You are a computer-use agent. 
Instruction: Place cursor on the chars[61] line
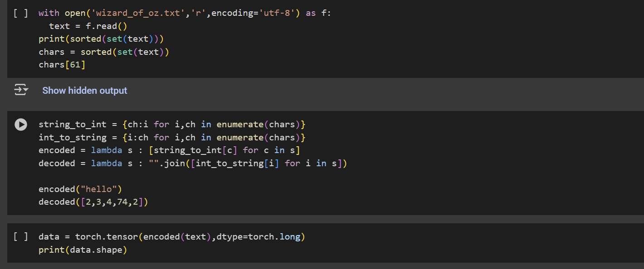62,65
